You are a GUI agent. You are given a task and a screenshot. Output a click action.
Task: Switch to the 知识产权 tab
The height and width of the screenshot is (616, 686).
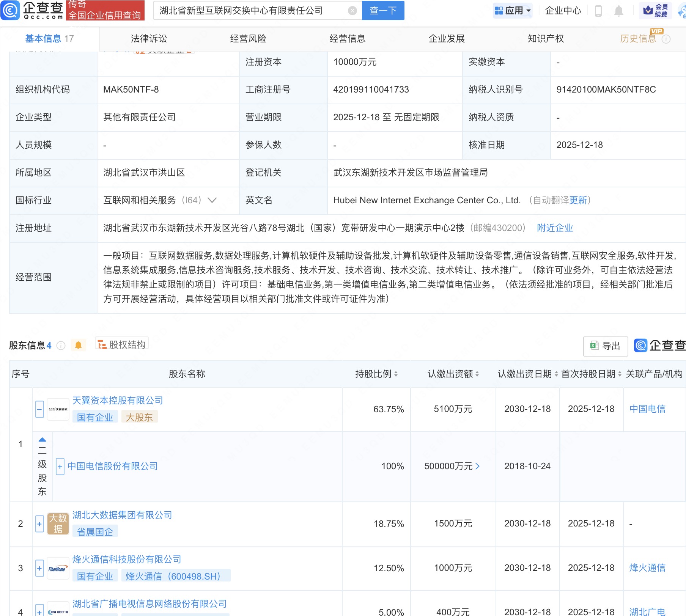pos(545,39)
